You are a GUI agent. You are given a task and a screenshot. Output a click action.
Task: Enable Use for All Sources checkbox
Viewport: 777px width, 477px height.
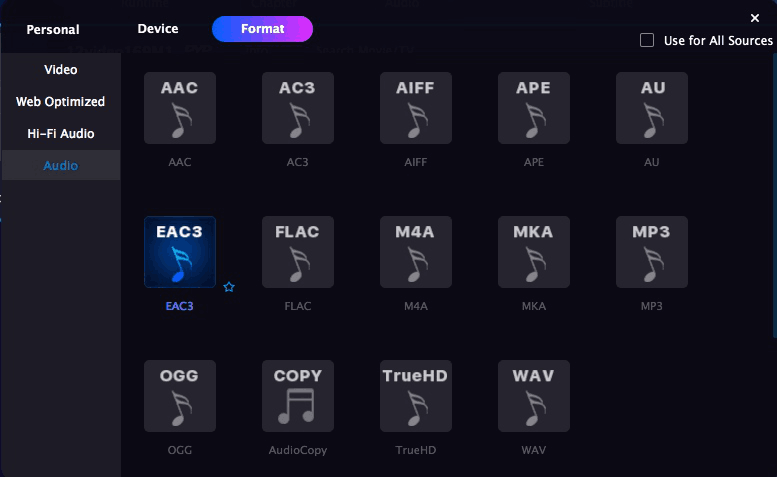tap(647, 40)
